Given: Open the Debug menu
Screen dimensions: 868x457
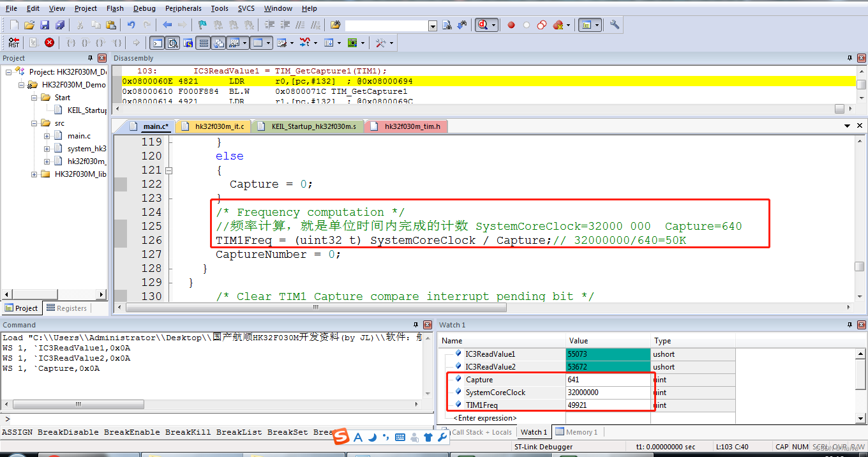Looking at the screenshot, I should tap(144, 8).
